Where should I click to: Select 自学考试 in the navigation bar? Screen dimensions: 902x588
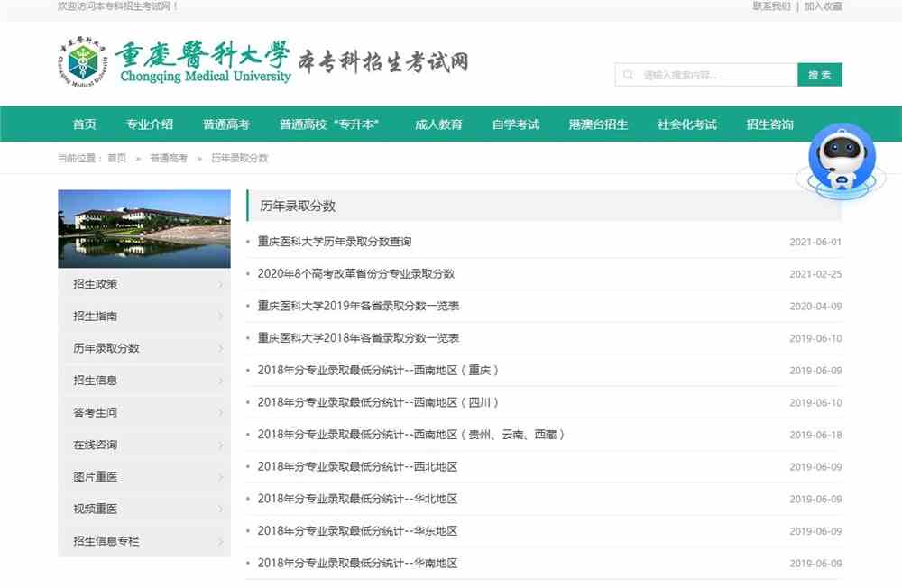(x=516, y=124)
